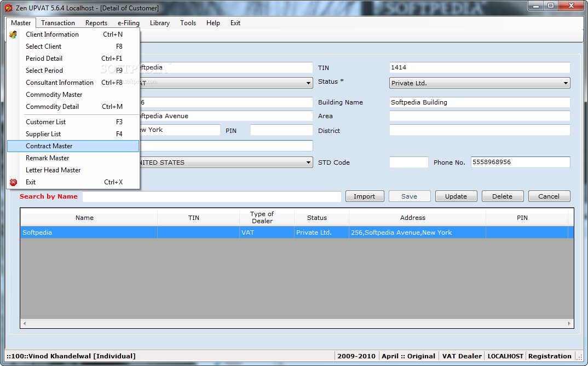Open the Help menu
Image resolution: width=588 pixels, height=366 pixels.
(213, 23)
